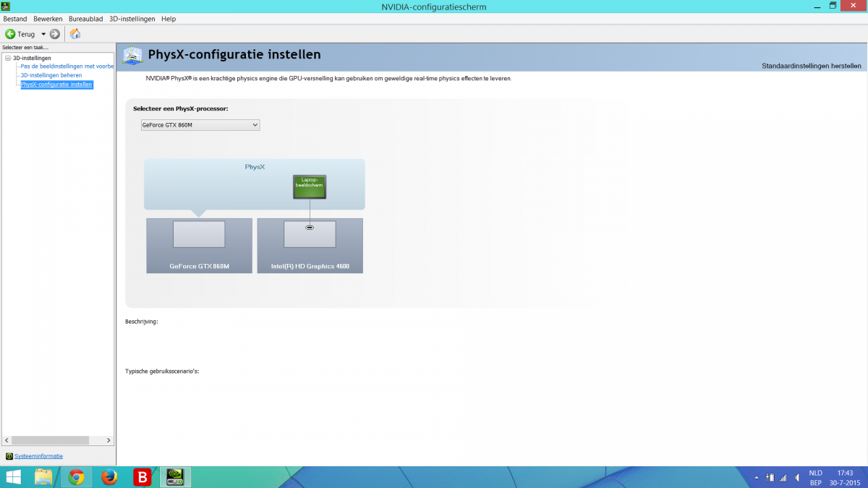868x488 pixels.
Task: Click the task pane horizontal scrollbar thumb
Action: point(51,440)
